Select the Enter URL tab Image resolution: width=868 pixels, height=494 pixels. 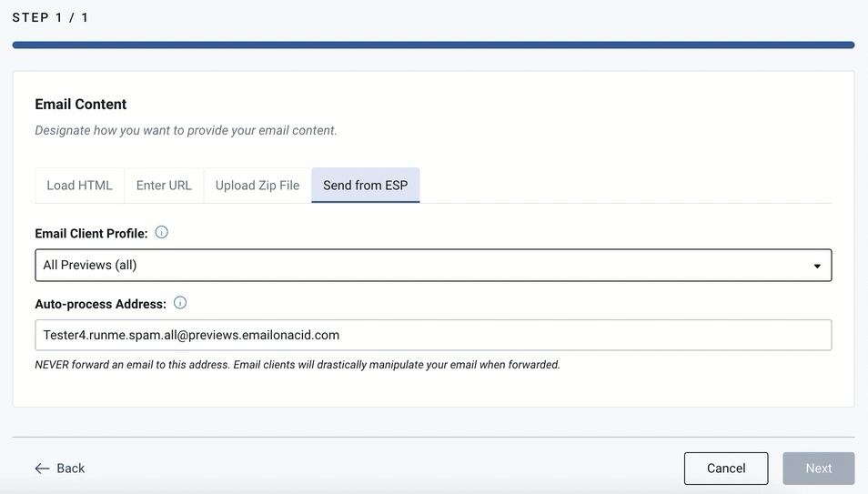pos(164,186)
